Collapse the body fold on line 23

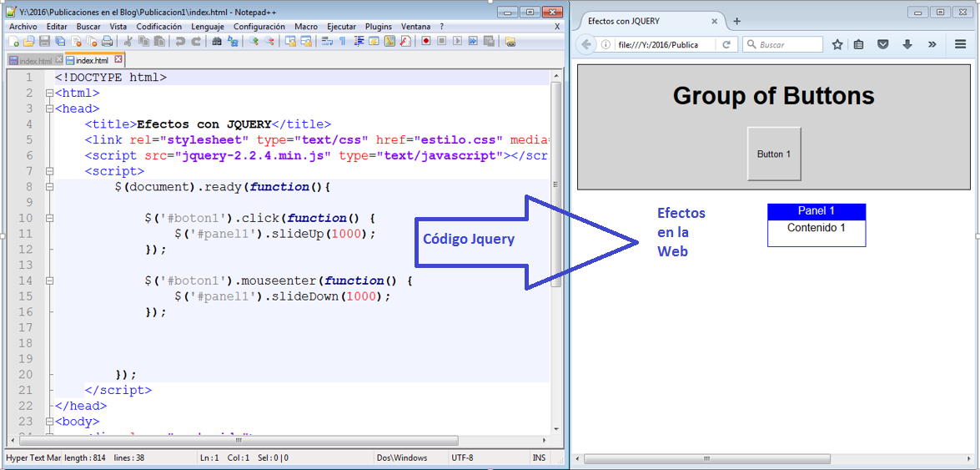pos(49,422)
